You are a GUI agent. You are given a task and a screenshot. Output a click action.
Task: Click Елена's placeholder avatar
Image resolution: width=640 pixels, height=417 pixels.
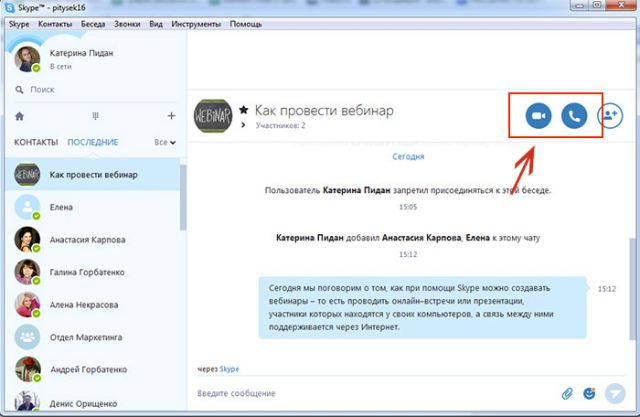point(27,207)
